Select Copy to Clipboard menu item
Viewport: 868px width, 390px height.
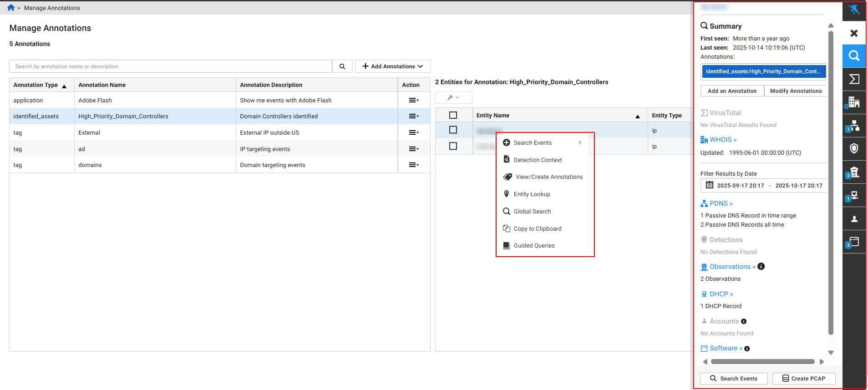537,228
